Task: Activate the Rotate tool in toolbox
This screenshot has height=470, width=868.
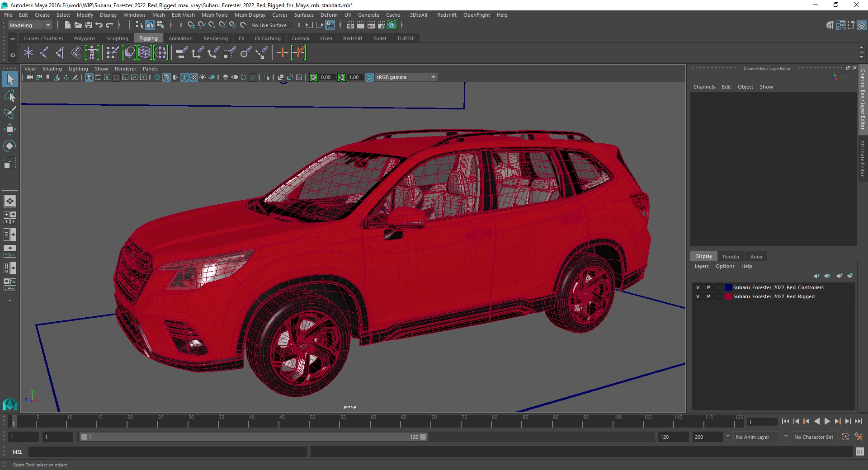Action: [10, 146]
